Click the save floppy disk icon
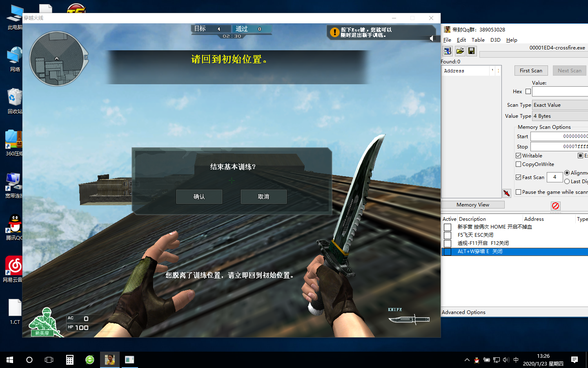 coord(472,51)
